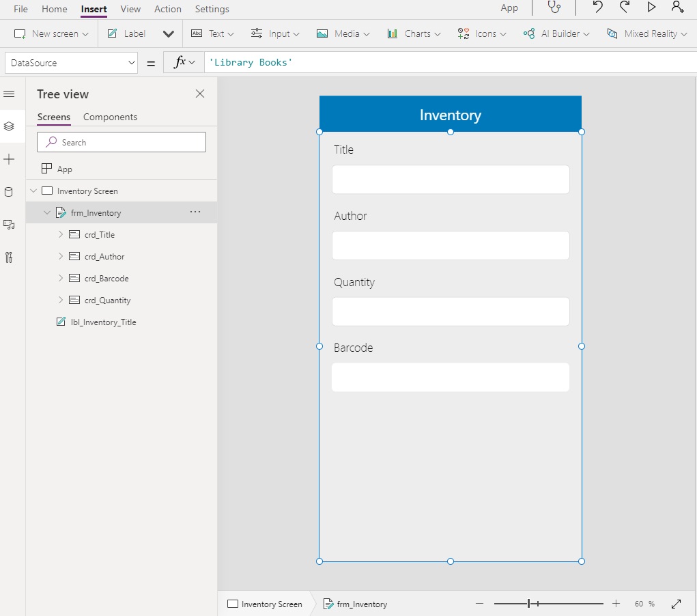Toggle the hamburger menu in left rail
The width and height of the screenshot is (697, 616).
tap(9, 94)
